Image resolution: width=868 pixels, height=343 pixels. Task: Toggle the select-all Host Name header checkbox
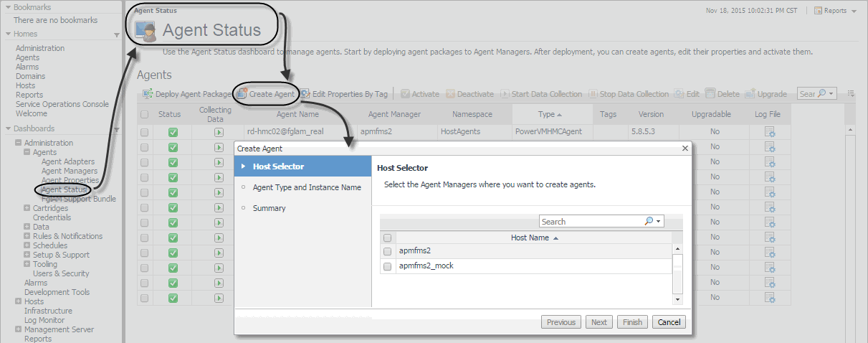pos(388,238)
